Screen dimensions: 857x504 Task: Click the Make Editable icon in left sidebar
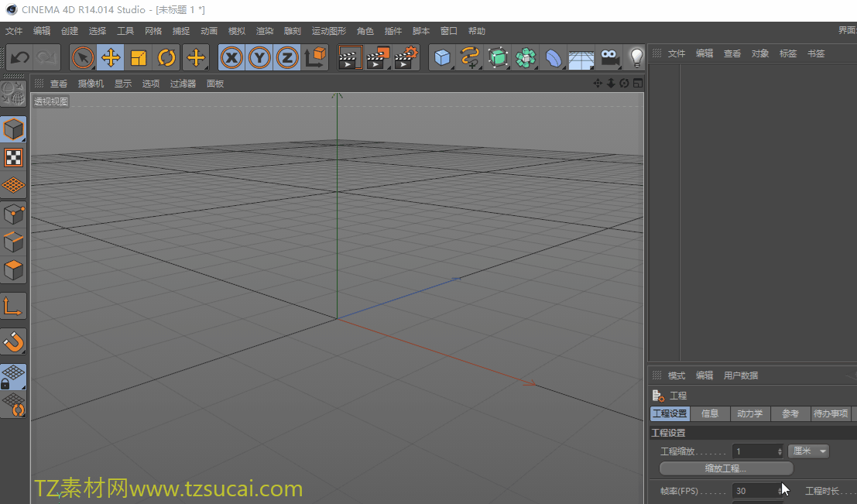[x=13, y=94]
